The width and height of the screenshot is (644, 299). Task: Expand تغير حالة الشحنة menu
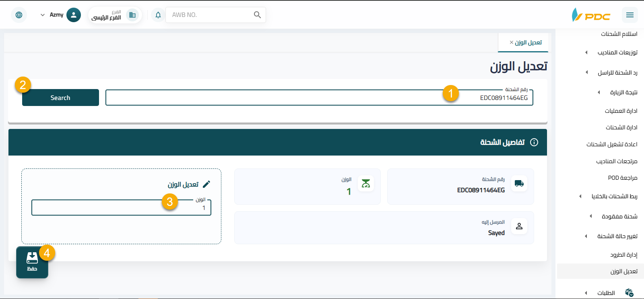pos(612,236)
